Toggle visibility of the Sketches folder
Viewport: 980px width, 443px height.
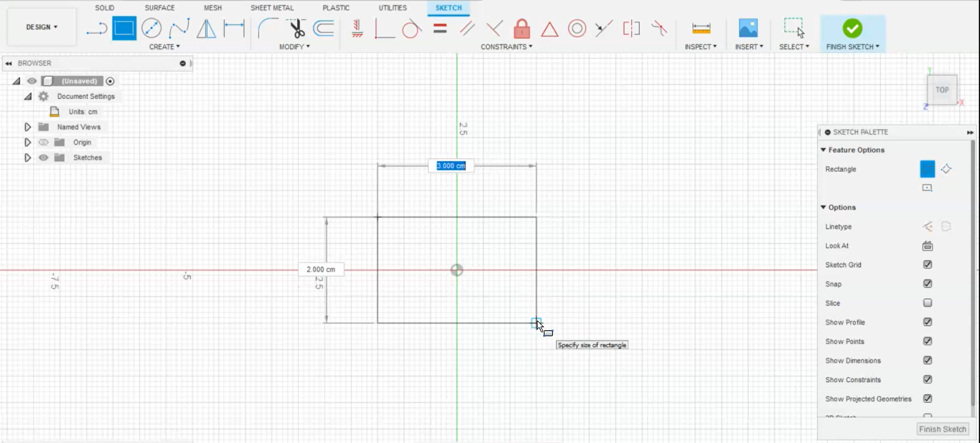pos(44,158)
